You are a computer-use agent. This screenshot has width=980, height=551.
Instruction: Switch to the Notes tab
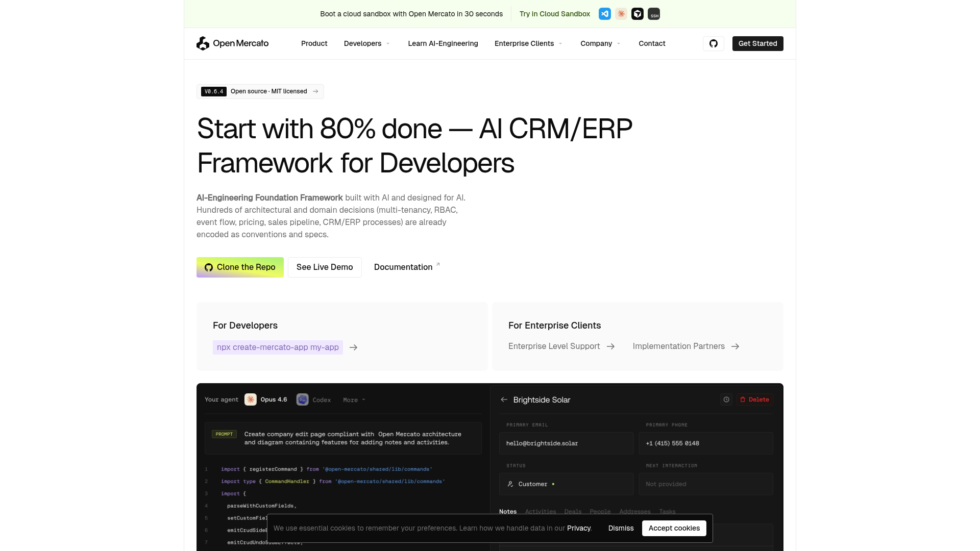click(x=508, y=511)
